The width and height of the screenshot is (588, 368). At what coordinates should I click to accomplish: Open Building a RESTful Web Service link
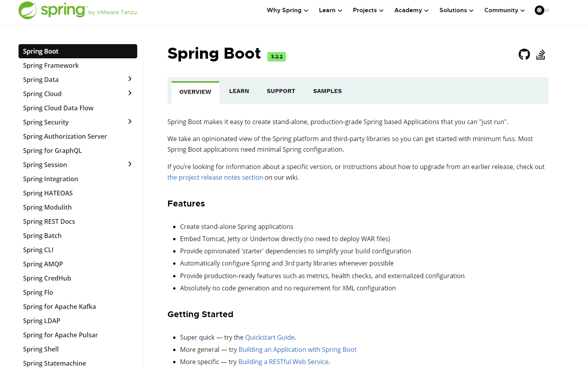(x=283, y=362)
